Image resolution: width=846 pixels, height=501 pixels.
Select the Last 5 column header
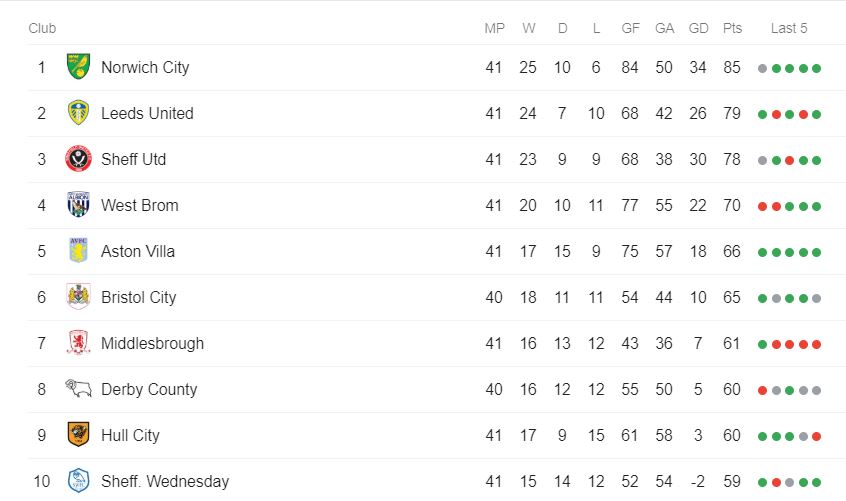click(x=789, y=28)
